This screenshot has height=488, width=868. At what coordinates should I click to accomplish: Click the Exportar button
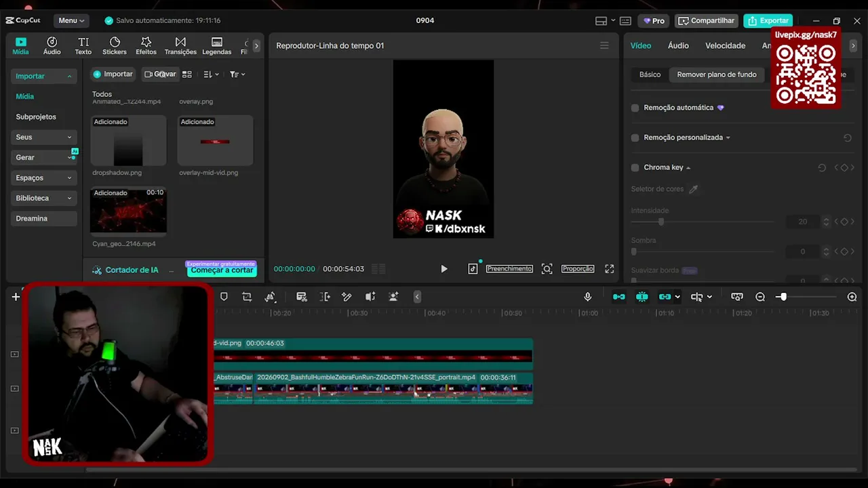[x=768, y=20]
